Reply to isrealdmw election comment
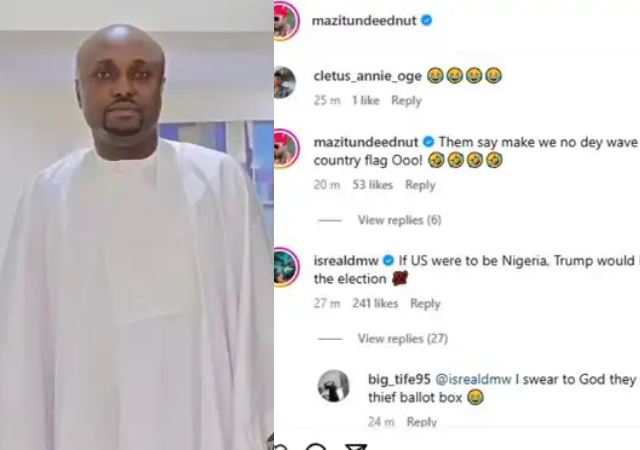Viewport: 640px width, 450px height. 425,303
